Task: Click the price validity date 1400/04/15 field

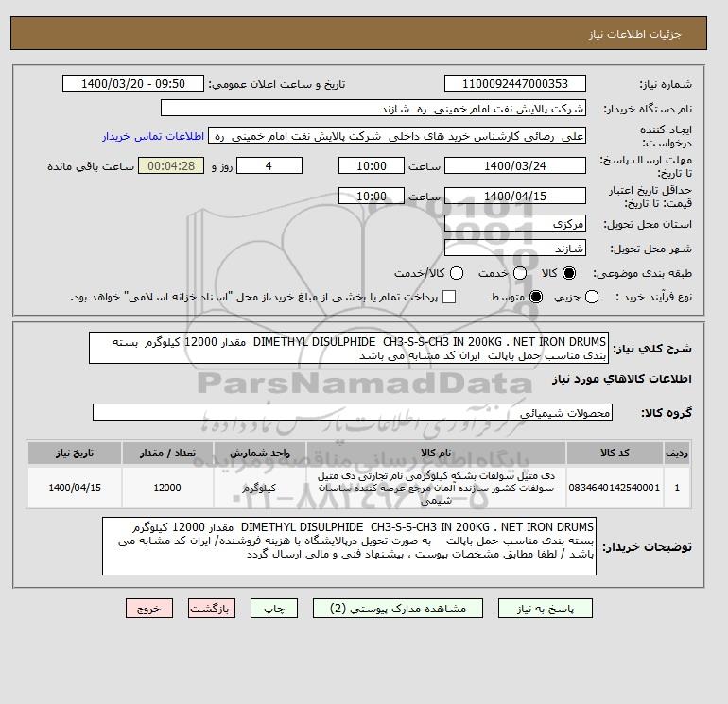Action: click(515, 196)
